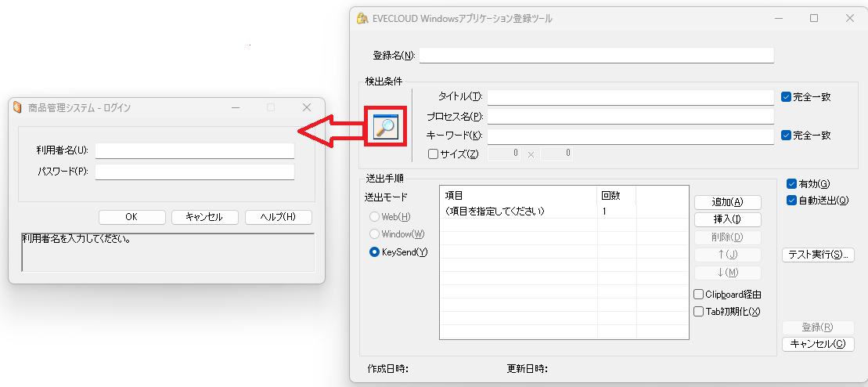868x387 pixels.
Task: Focus the 利用者名 text field
Action: (x=194, y=150)
